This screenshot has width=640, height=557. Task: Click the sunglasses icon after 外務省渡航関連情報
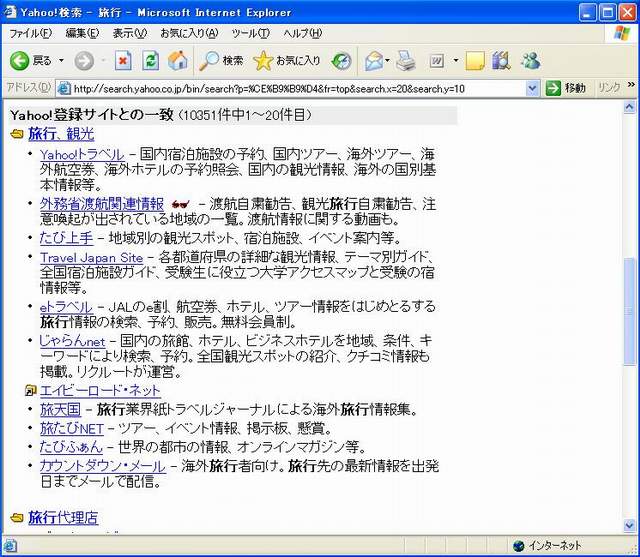click(x=180, y=204)
